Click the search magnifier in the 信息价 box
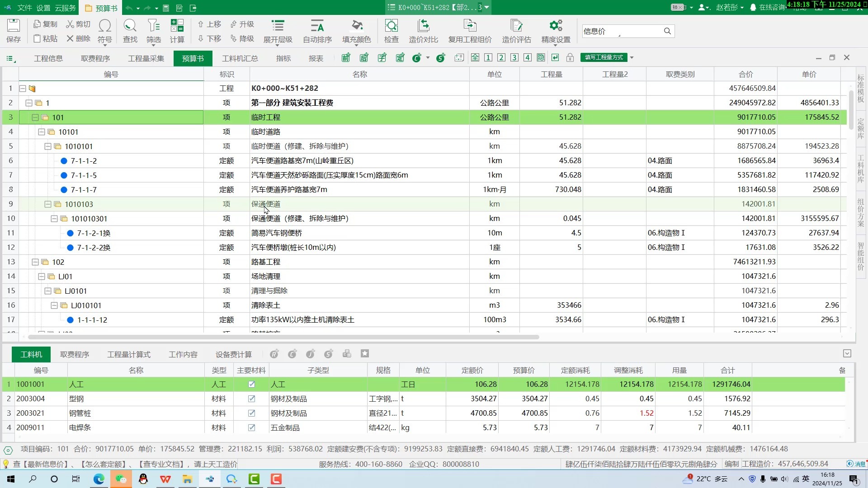The width and height of the screenshot is (868, 488). coord(667,31)
